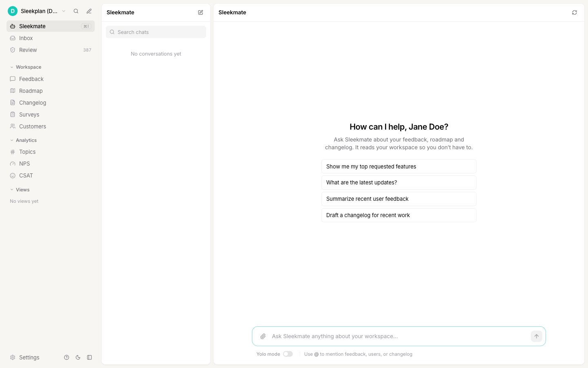Open the Review section
This screenshot has width=588, height=368.
51,50
